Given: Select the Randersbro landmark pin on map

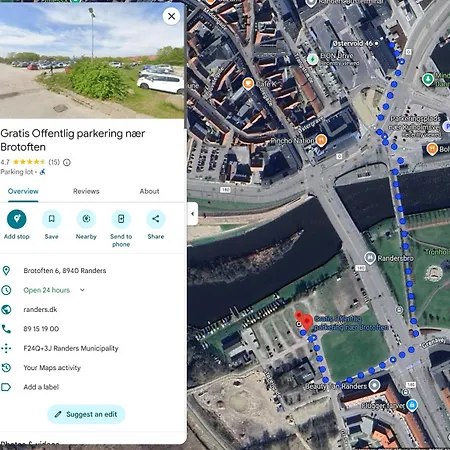Looking at the screenshot, I should [370, 258].
